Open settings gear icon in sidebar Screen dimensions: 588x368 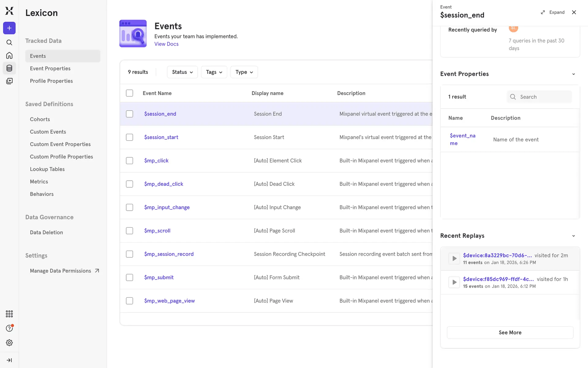[9, 343]
